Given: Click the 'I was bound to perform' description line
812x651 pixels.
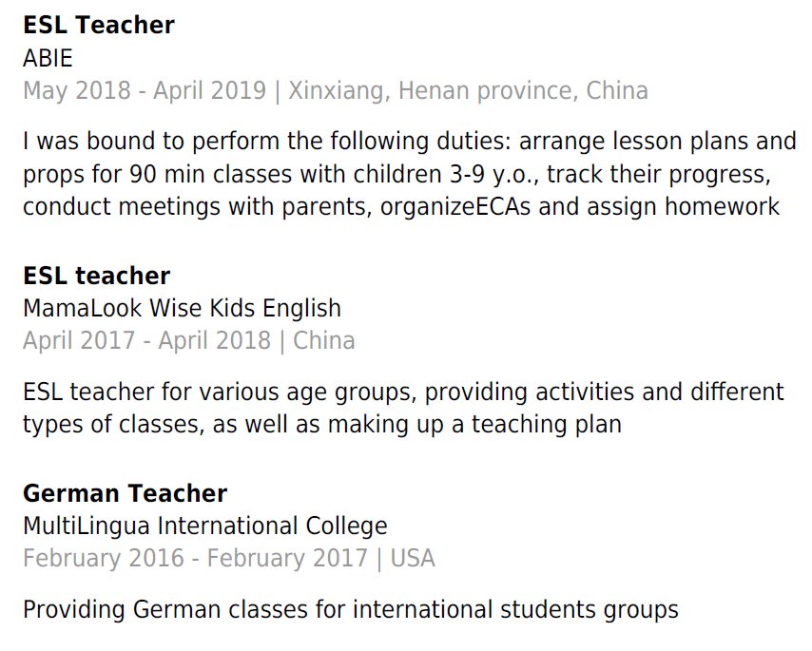Looking at the screenshot, I should click(409, 143).
